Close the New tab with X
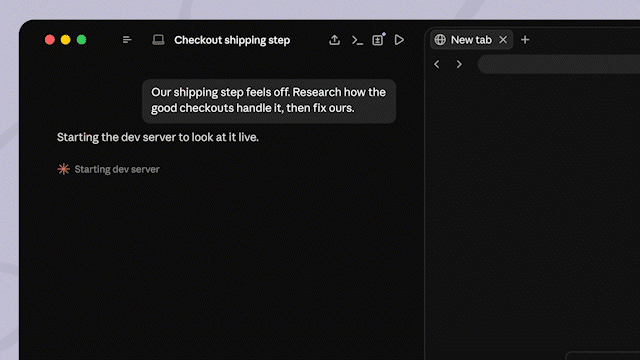The width and height of the screenshot is (640, 360). (x=503, y=40)
